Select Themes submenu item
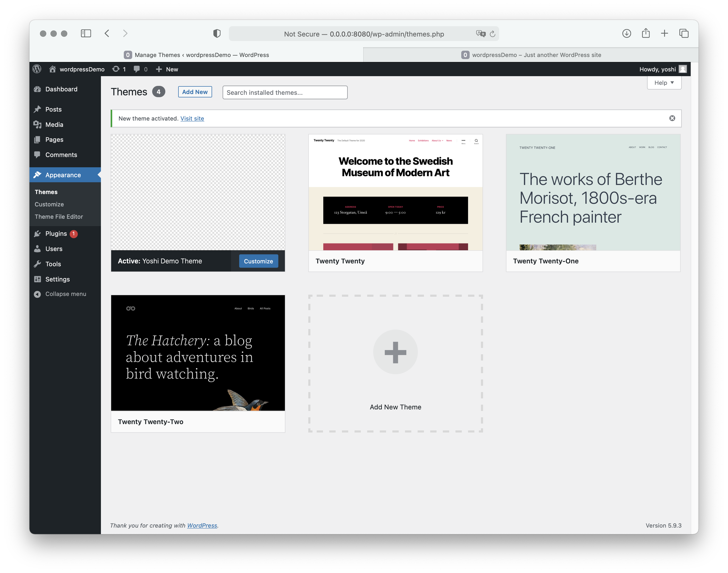 tap(46, 192)
